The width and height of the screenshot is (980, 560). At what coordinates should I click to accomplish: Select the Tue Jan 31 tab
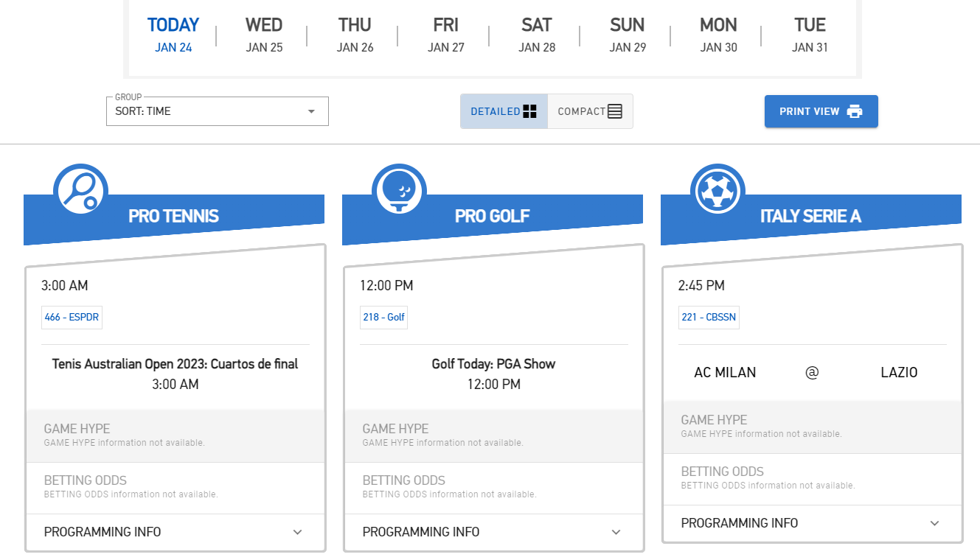click(810, 35)
